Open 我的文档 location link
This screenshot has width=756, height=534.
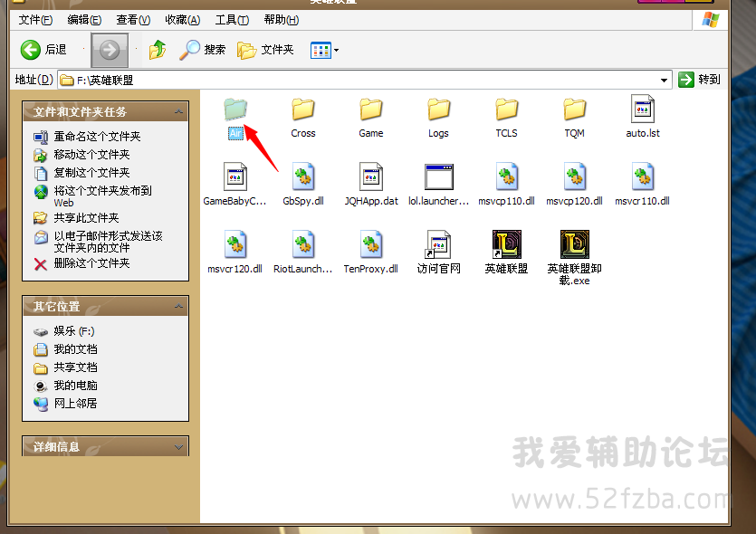(x=75, y=349)
